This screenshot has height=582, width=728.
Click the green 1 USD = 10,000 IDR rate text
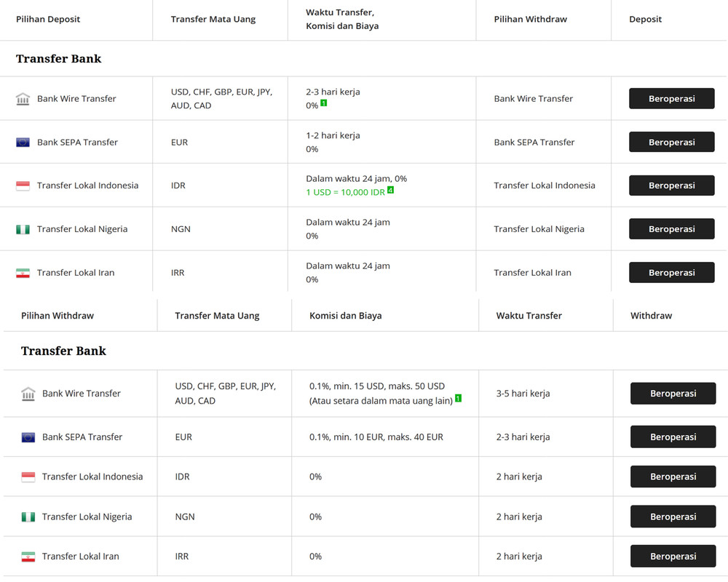pyautogui.click(x=345, y=192)
